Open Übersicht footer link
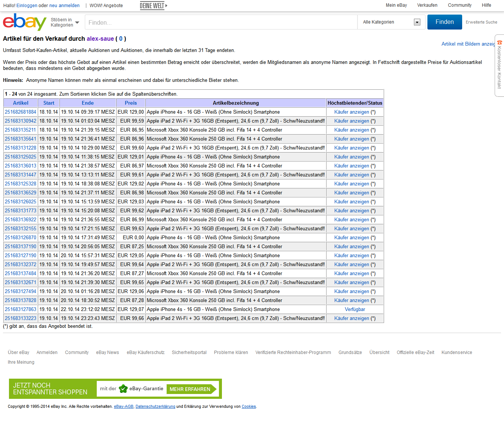504x428 pixels. click(x=380, y=352)
